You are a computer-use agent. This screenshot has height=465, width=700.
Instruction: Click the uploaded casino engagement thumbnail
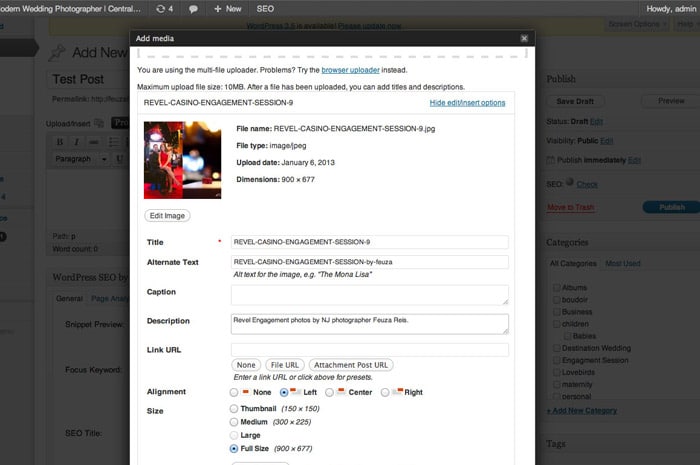[x=182, y=160]
